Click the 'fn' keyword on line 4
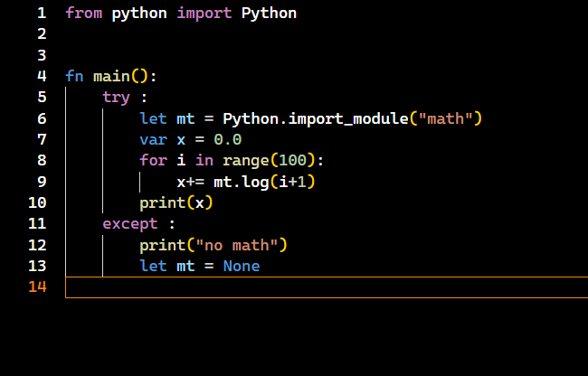Screen dimensions: 588x376 pyautogui.click(x=74, y=77)
